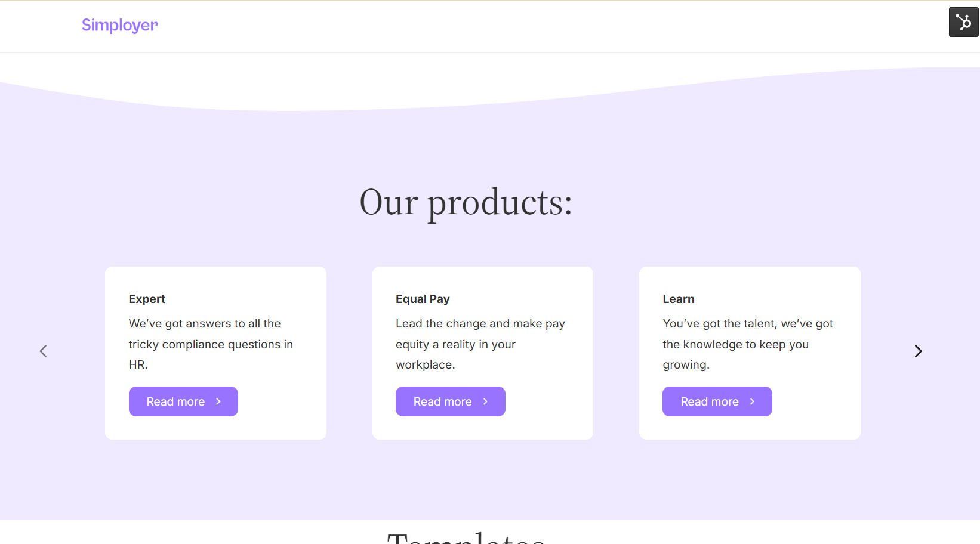Click the chevron in Equal Pay's Read more
Image resolution: width=980 pixels, height=544 pixels.
(485, 401)
